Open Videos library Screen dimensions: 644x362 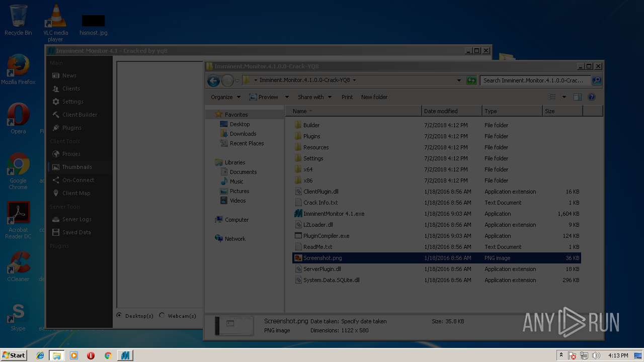tap(237, 201)
